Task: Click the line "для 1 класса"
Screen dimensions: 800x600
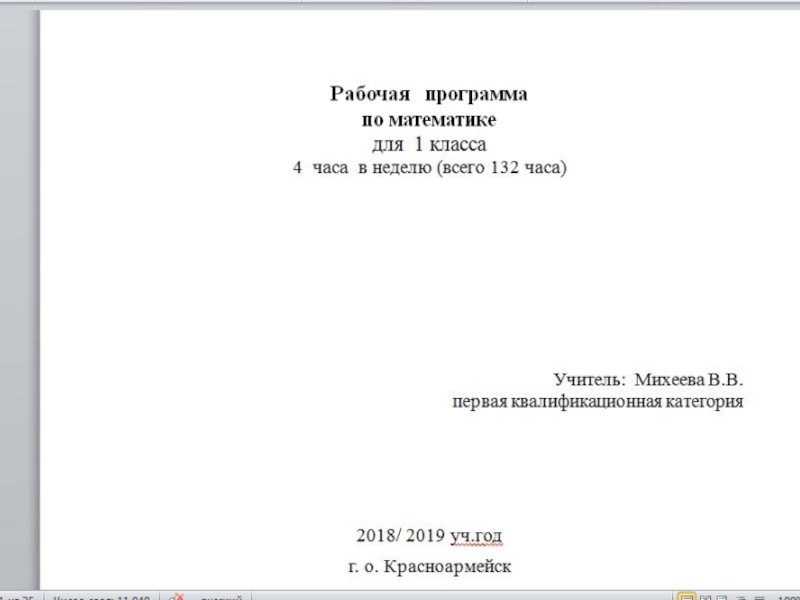Action: 429,144
